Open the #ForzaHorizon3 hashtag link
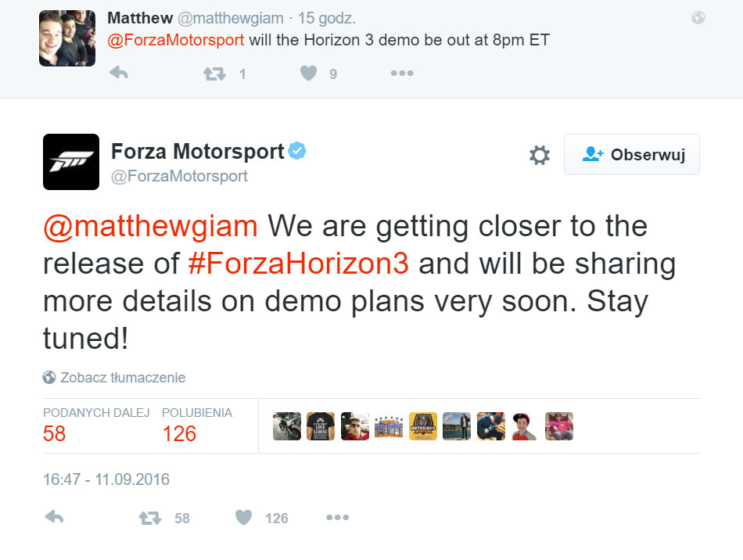Screen dimensions: 743x560 coord(299,264)
